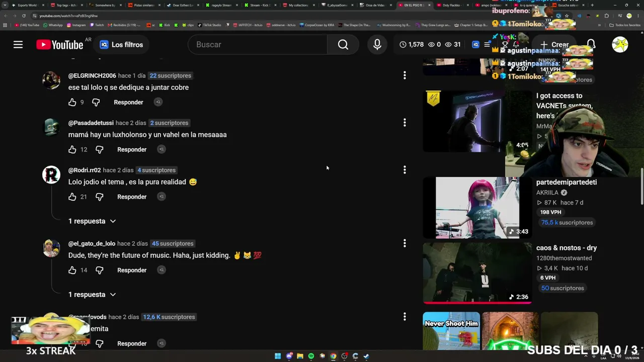
Task: Click the browser address bar URL
Action: [x=68, y=16]
